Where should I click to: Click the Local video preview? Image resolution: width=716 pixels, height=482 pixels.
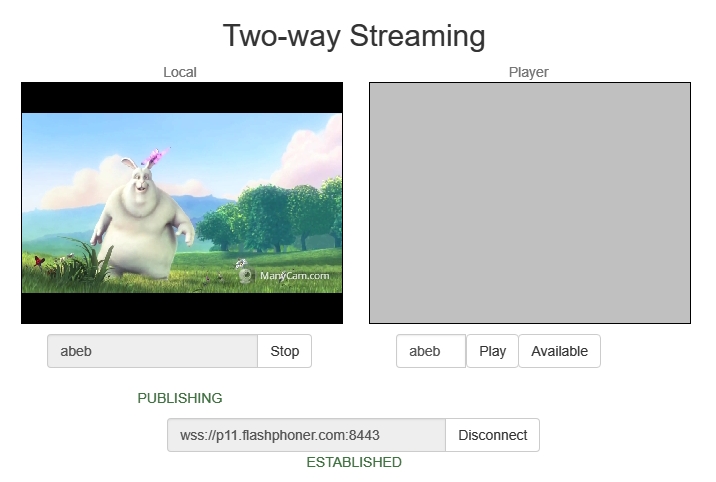point(181,203)
